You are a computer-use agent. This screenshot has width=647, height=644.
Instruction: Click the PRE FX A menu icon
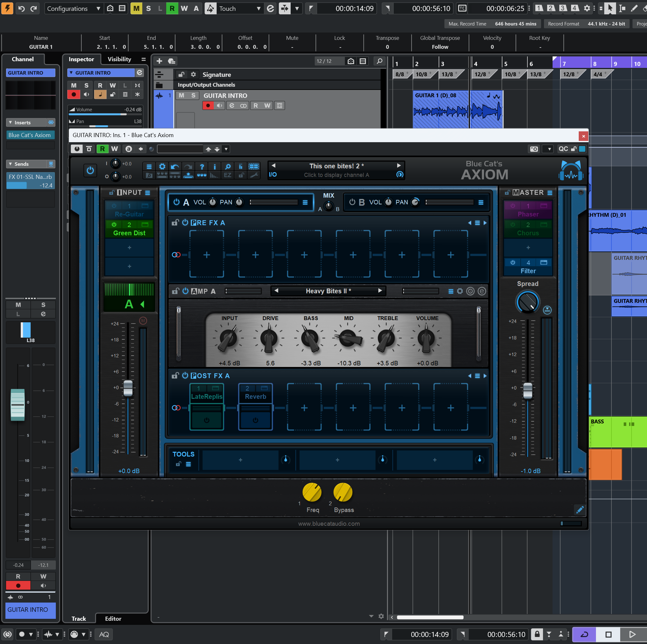pos(478,223)
